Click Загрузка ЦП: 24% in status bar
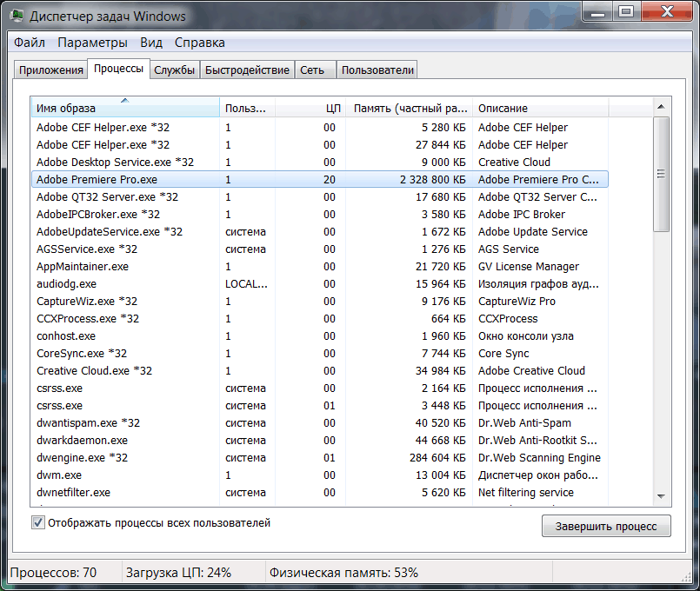 [x=178, y=572]
